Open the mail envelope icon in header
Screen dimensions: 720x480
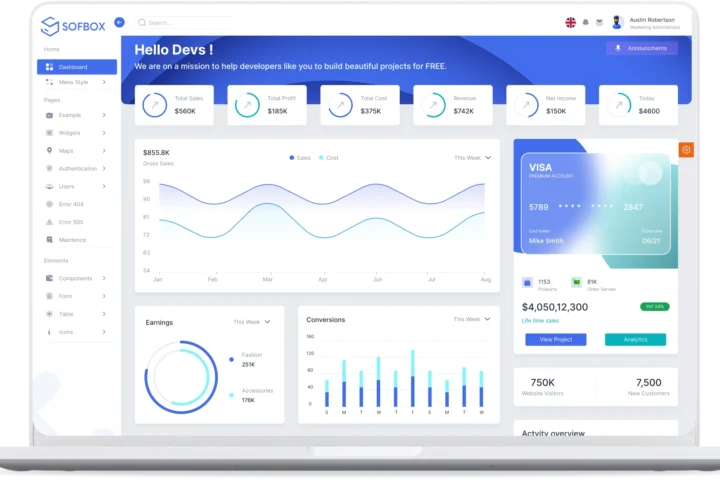point(599,22)
